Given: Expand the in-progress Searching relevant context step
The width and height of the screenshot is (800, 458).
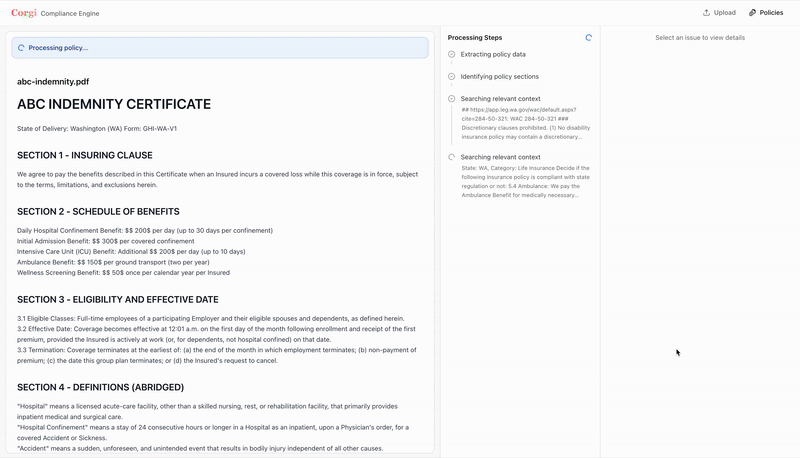Looking at the screenshot, I should (x=500, y=157).
